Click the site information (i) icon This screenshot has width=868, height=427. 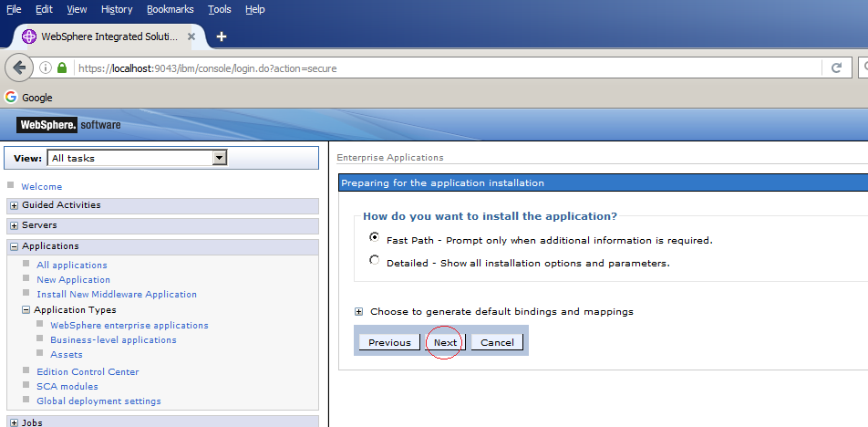pyautogui.click(x=46, y=68)
